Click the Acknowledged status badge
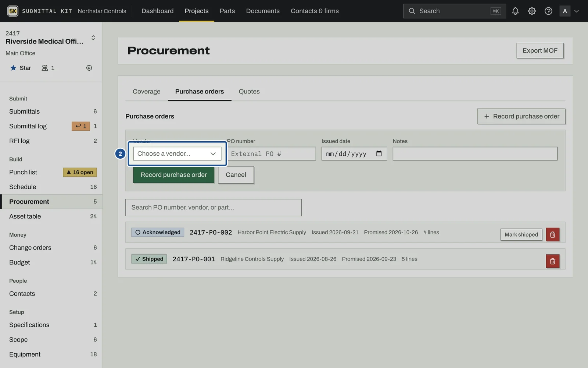588x368 pixels. [x=158, y=232]
